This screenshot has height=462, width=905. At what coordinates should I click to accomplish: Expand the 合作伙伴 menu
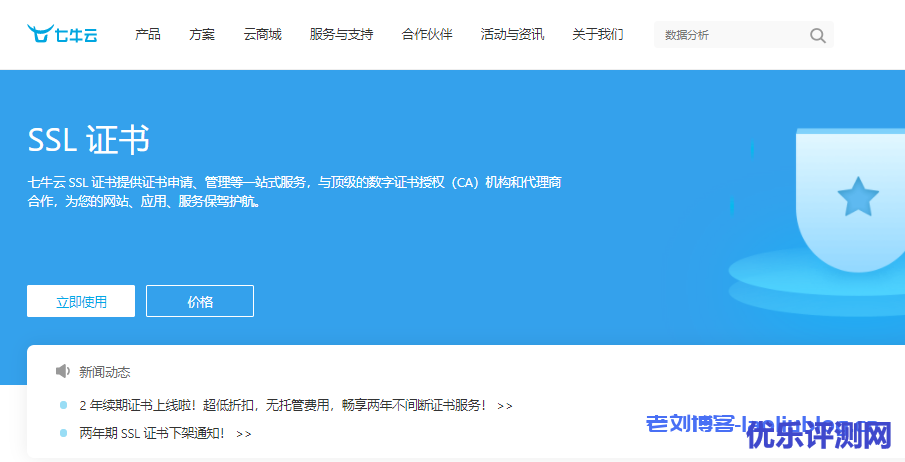click(427, 35)
